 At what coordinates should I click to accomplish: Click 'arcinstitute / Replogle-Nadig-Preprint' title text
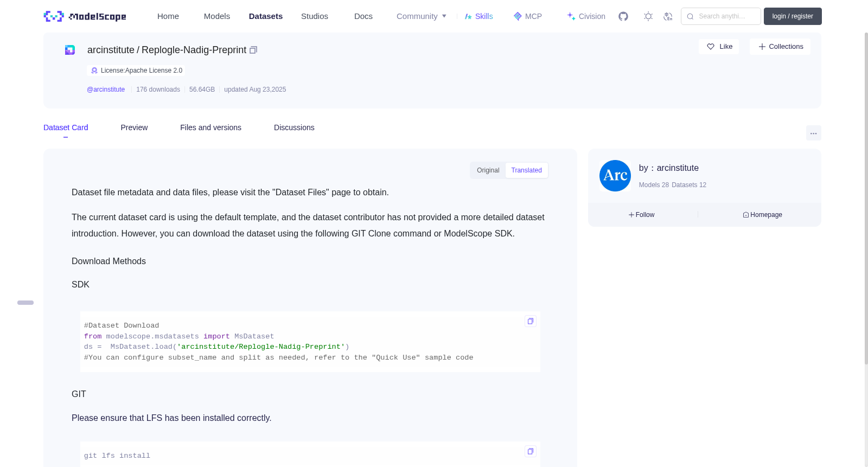point(167,50)
